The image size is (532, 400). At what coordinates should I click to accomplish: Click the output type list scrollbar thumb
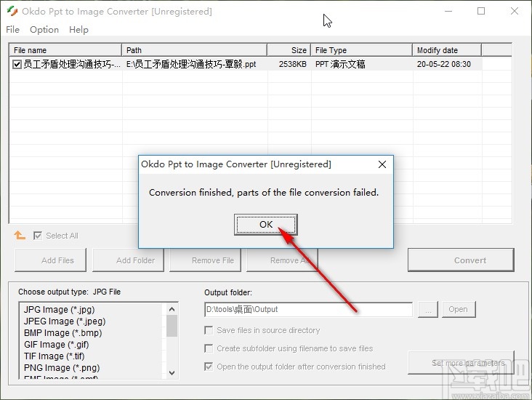coord(172,326)
